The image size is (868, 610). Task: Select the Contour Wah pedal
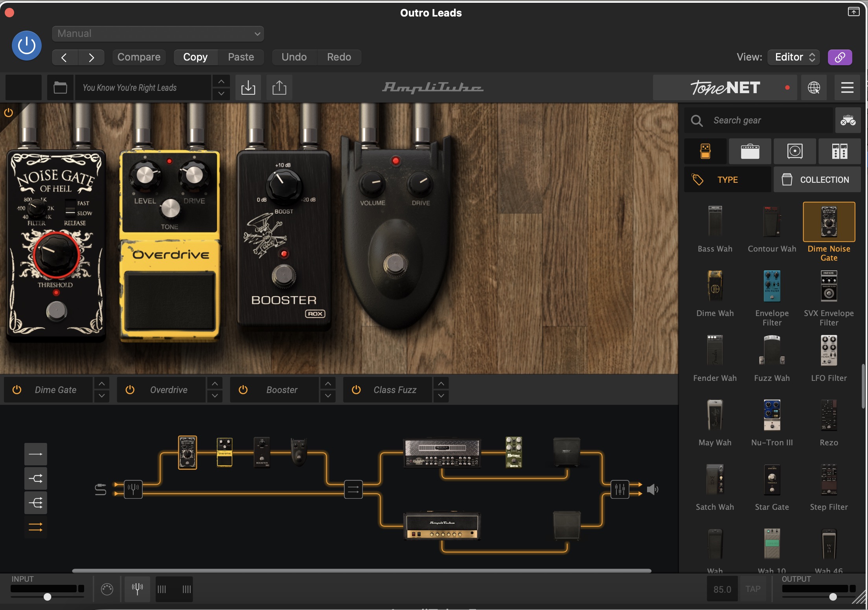coord(772,229)
